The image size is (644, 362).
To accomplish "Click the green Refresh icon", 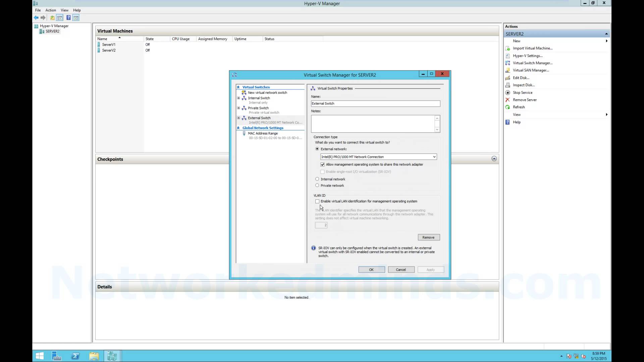I will (507, 107).
